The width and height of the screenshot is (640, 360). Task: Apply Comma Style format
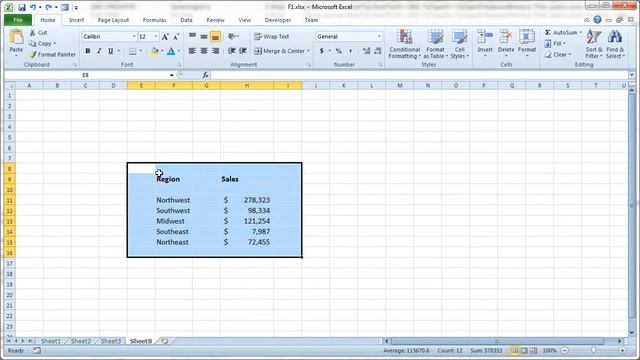pyautogui.click(x=350, y=51)
